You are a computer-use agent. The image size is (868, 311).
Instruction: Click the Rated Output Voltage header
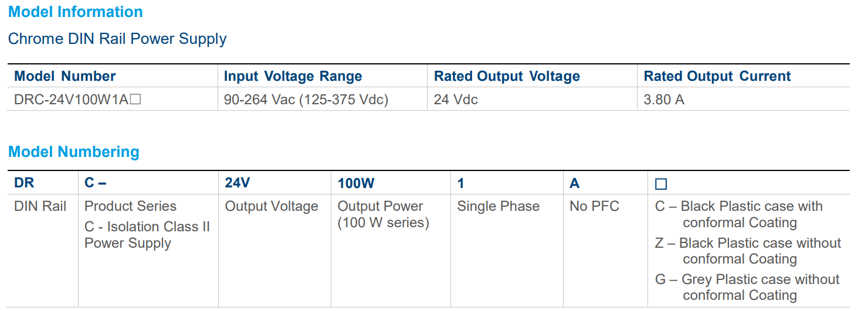[507, 76]
